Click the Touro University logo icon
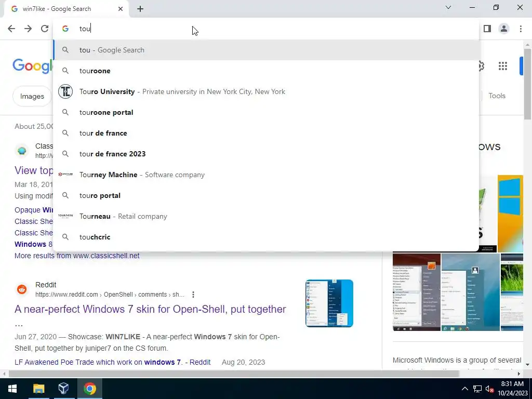 pos(65,91)
